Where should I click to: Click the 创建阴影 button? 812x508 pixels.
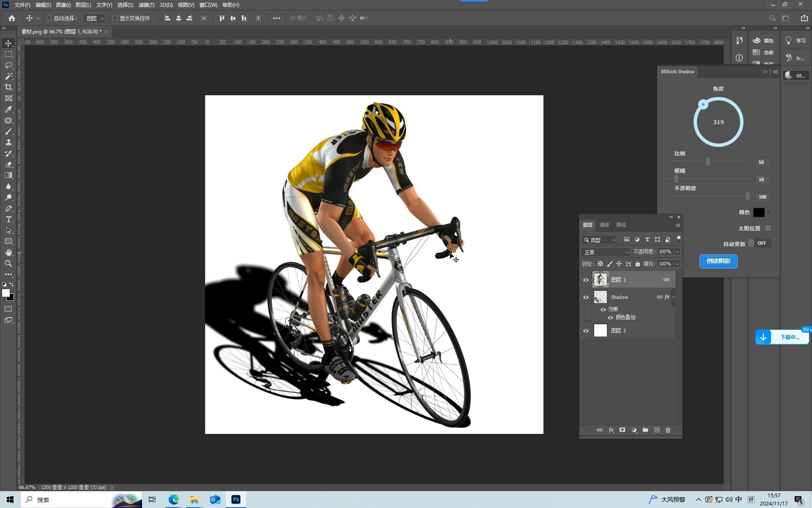[718, 261]
